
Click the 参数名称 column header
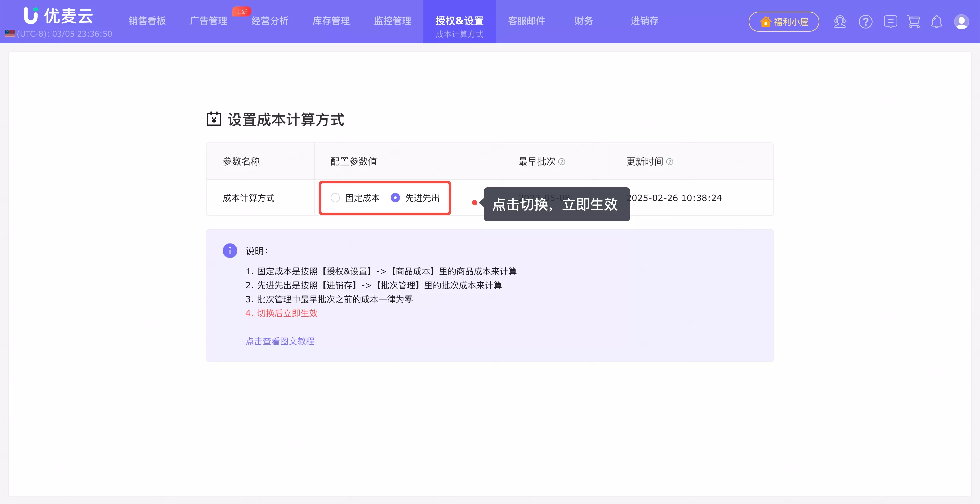(x=241, y=161)
